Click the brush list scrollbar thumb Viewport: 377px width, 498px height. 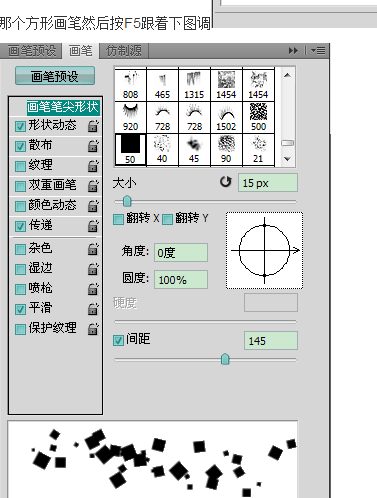pos(287,143)
